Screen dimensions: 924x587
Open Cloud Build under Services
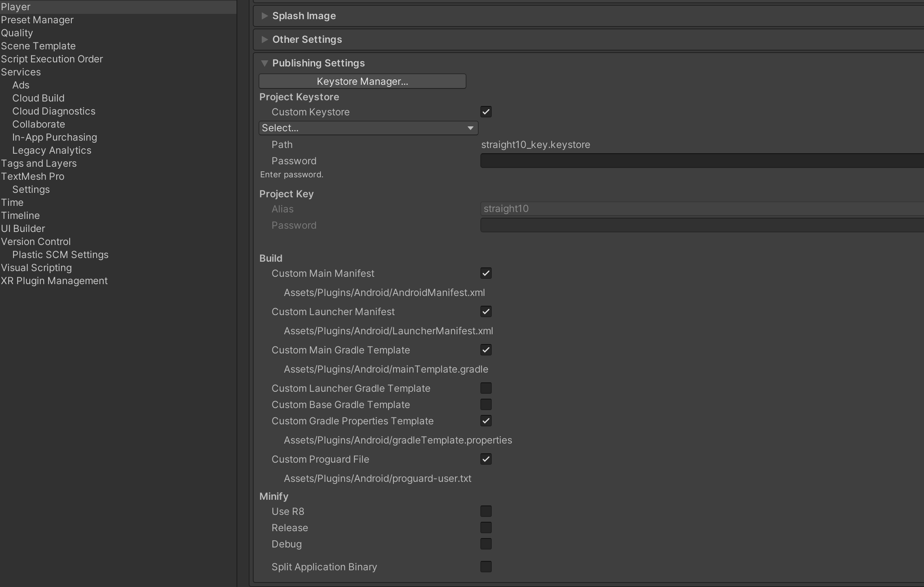[x=38, y=98]
